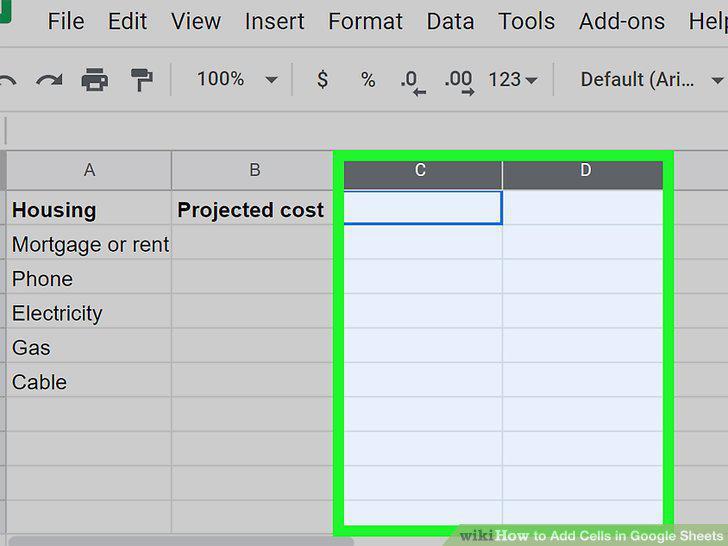Select the empty cell beside Phone in column B
The height and width of the screenshot is (546, 728).
253,277
